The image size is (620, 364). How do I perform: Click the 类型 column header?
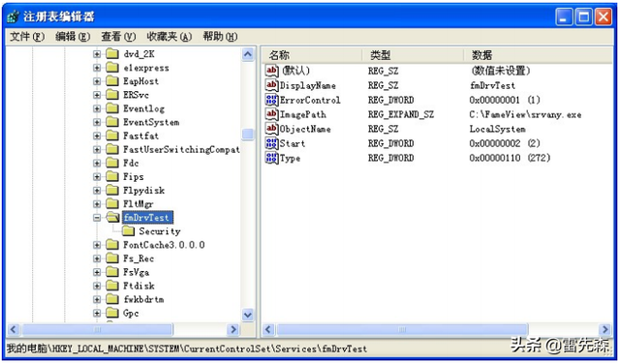point(413,55)
